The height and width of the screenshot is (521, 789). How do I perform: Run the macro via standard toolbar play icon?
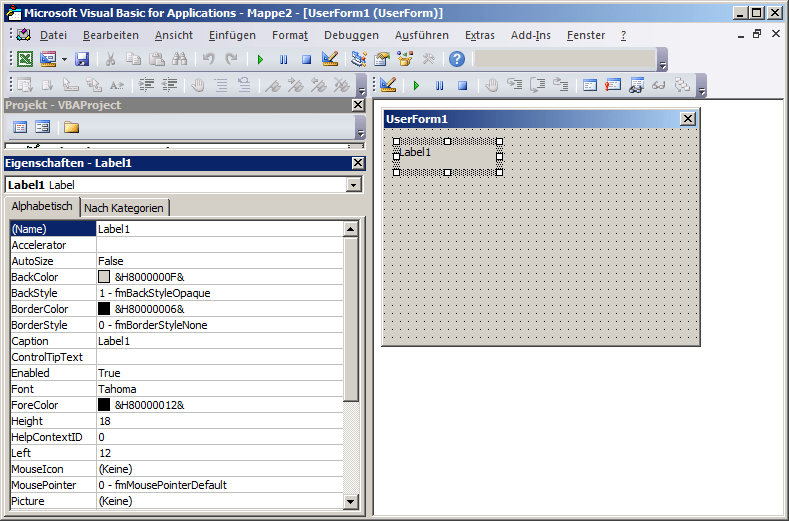coord(260,59)
